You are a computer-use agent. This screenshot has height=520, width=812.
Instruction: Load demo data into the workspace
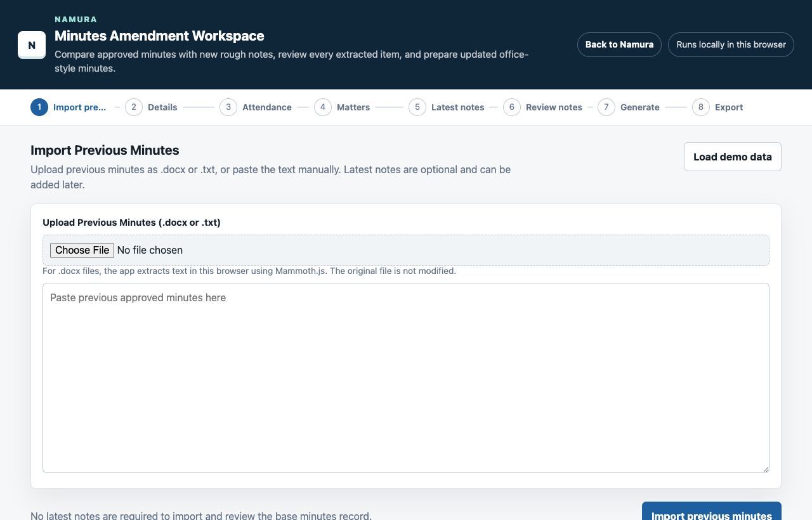(733, 157)
